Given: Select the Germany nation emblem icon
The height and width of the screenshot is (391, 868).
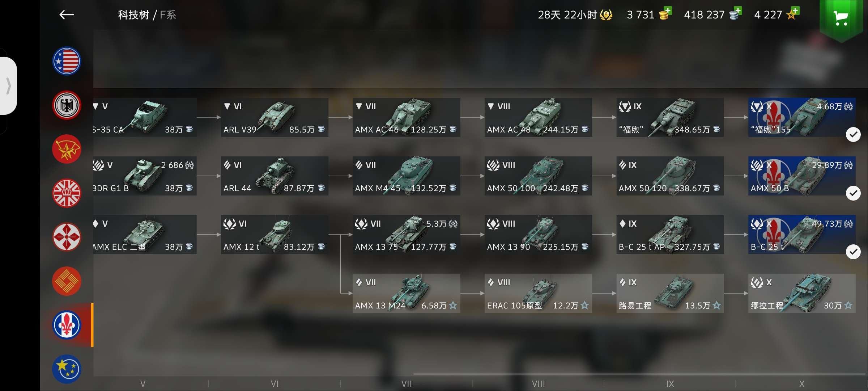Looking at the screenshot, I should [67, 105].
